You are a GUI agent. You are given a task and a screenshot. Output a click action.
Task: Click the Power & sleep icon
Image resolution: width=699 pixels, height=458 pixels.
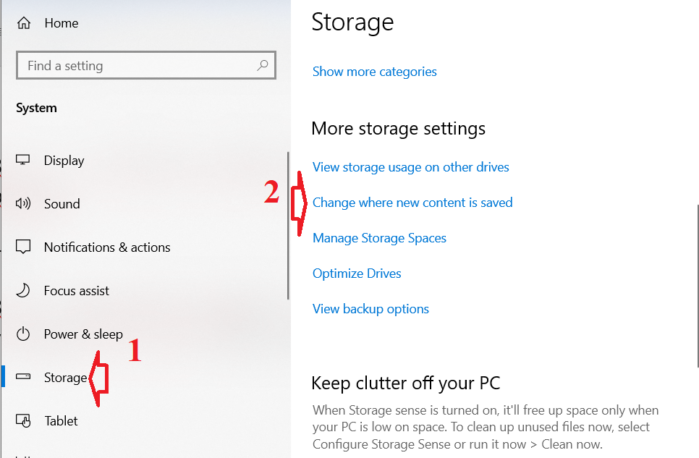pos(23,334)
